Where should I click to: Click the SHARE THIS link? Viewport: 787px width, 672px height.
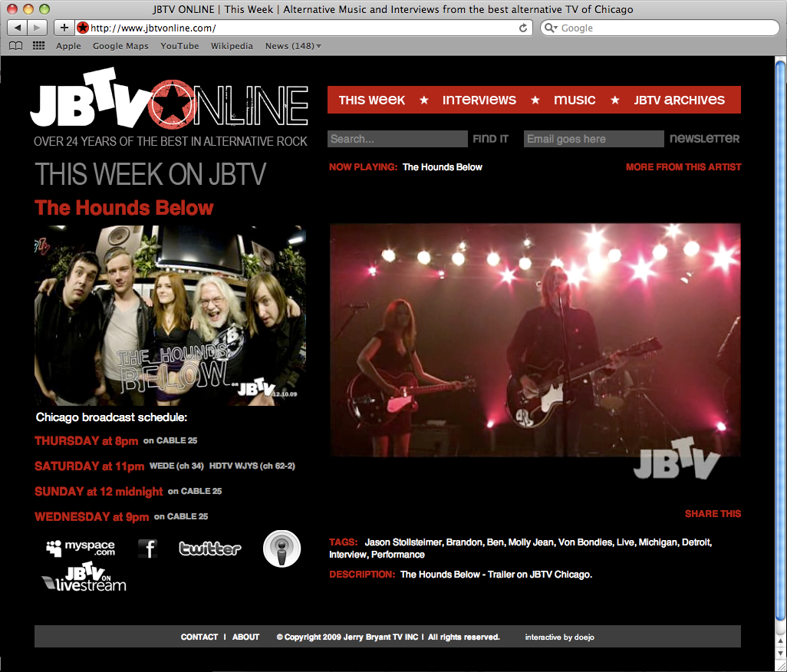coord(713,514)
